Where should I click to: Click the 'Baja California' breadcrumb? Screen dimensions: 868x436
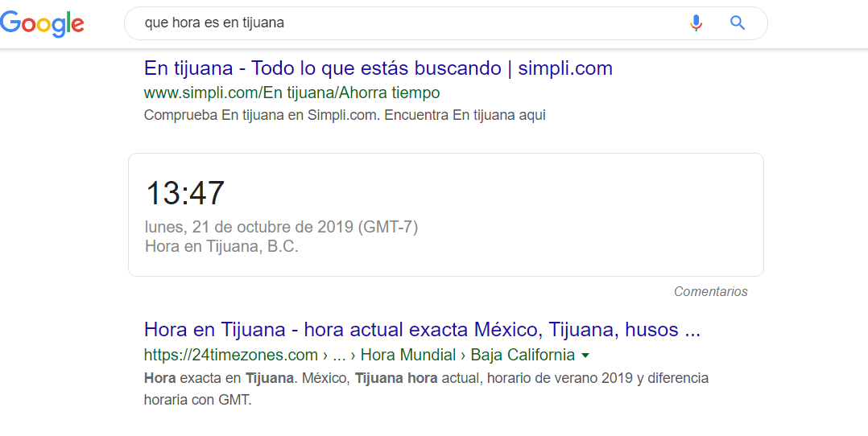point(523,355)
